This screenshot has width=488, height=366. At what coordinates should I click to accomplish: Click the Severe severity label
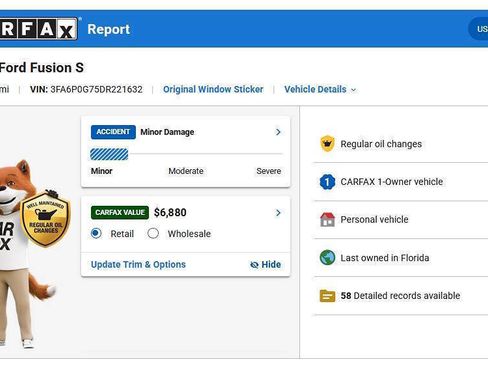[269, 171]
